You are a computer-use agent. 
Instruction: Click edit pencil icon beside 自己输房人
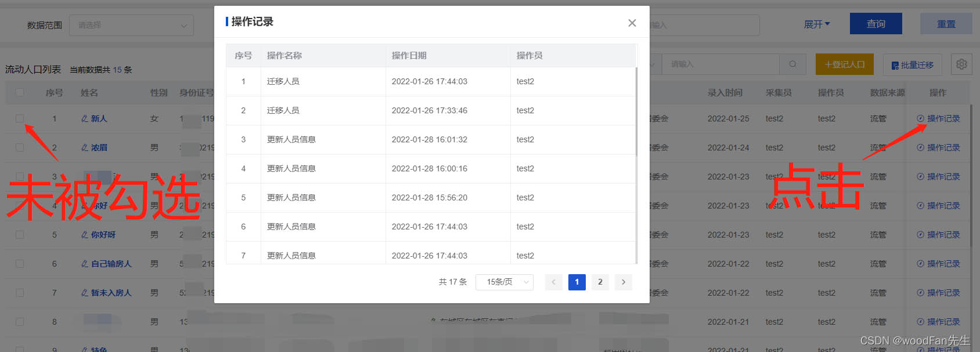tap(85, 264)
